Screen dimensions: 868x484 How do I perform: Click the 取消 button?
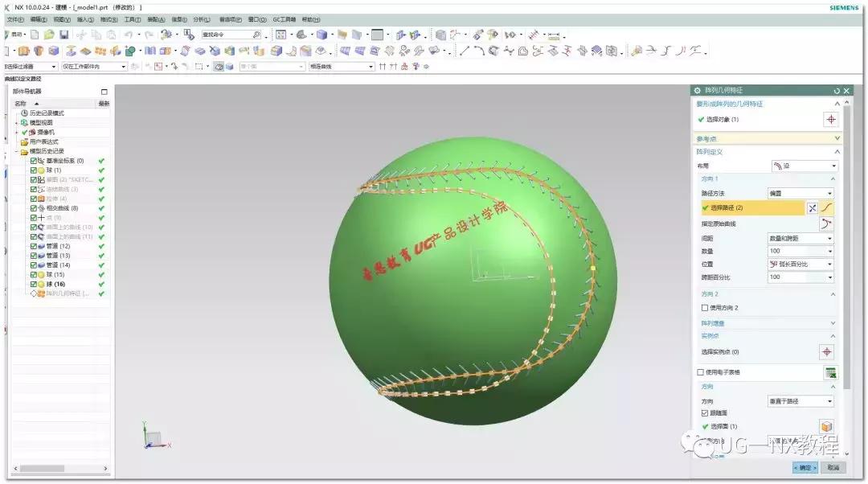point(832,467)
